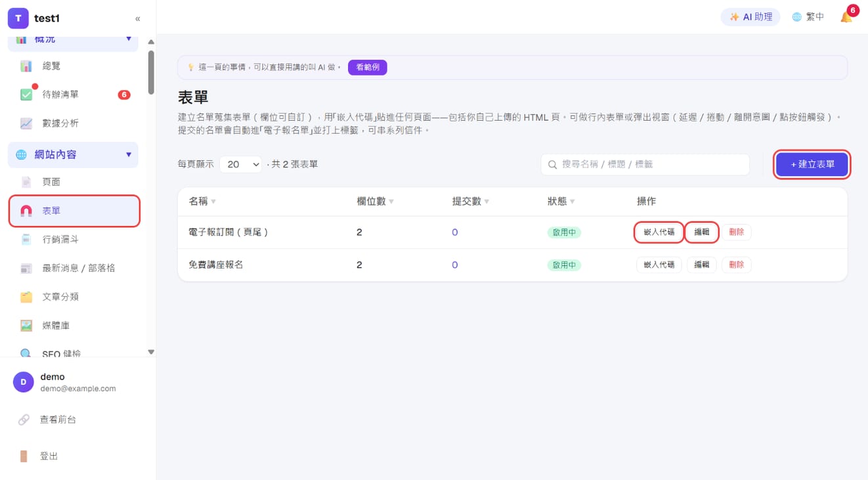Click the globe icon beside 繁中

coord(796,17)
